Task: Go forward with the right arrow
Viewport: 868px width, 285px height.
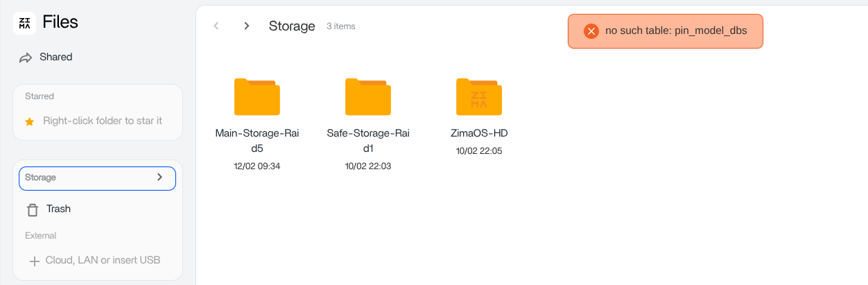Action: pyautogui.click(x=246, y=26)
